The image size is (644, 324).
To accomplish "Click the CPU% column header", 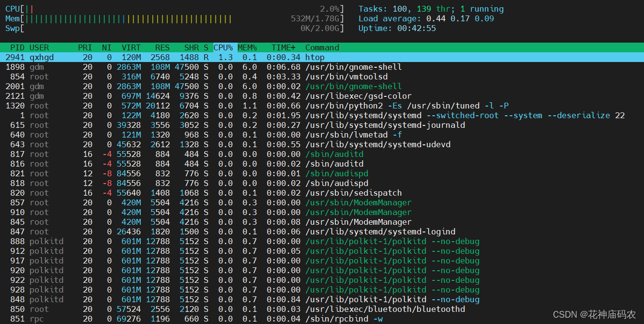I will [223, 47].
